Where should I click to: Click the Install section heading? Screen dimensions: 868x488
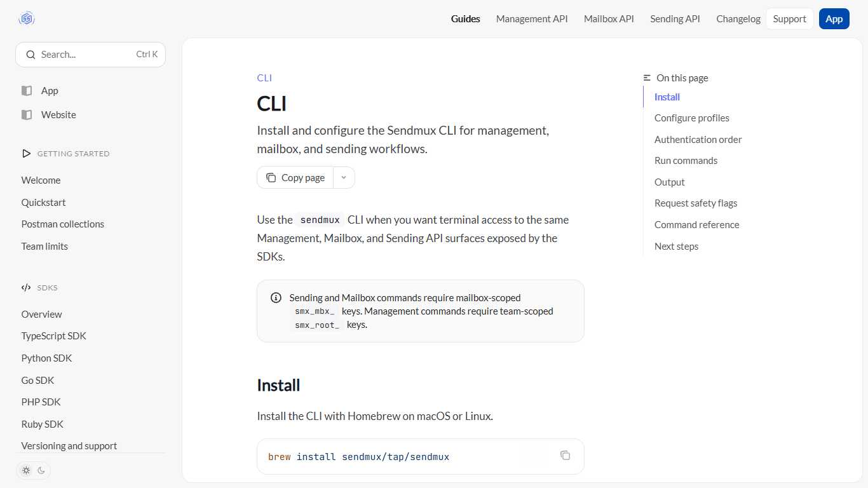[x=278, y=386]
